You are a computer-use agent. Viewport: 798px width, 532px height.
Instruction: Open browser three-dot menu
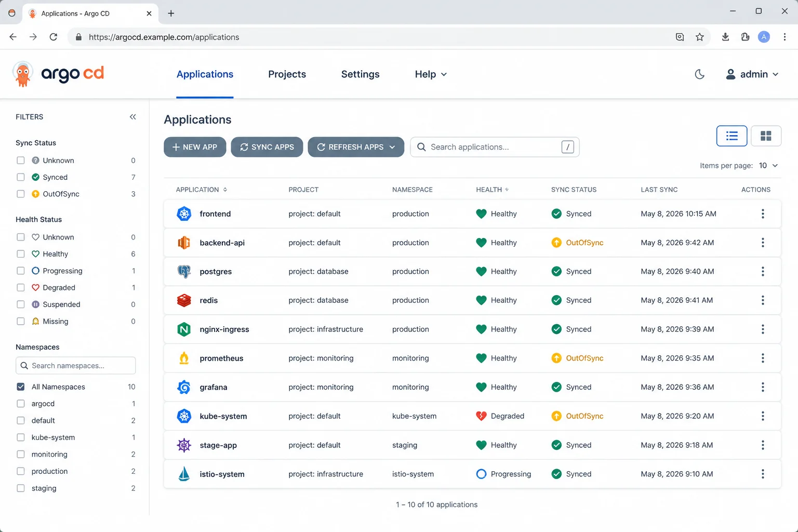tap(784, 37)
